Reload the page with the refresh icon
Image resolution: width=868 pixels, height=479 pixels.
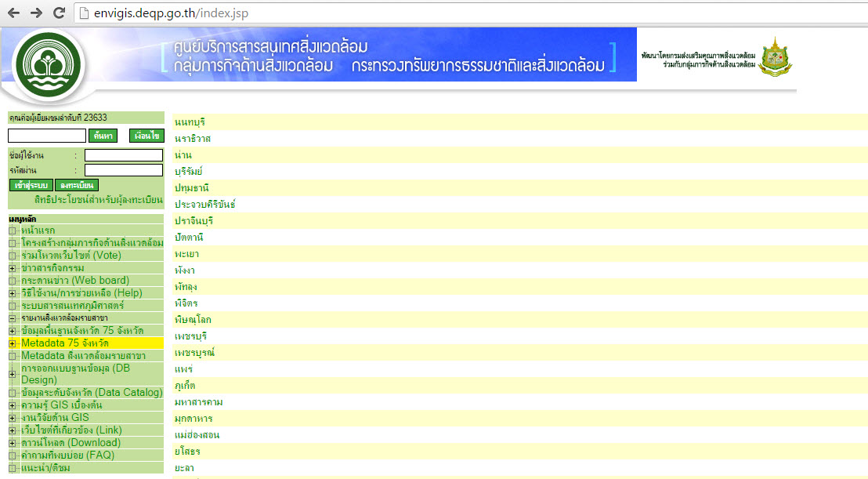click(59, 13)
